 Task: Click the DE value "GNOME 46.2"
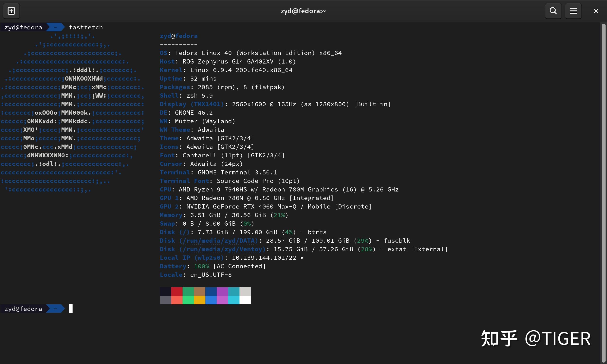194,113
